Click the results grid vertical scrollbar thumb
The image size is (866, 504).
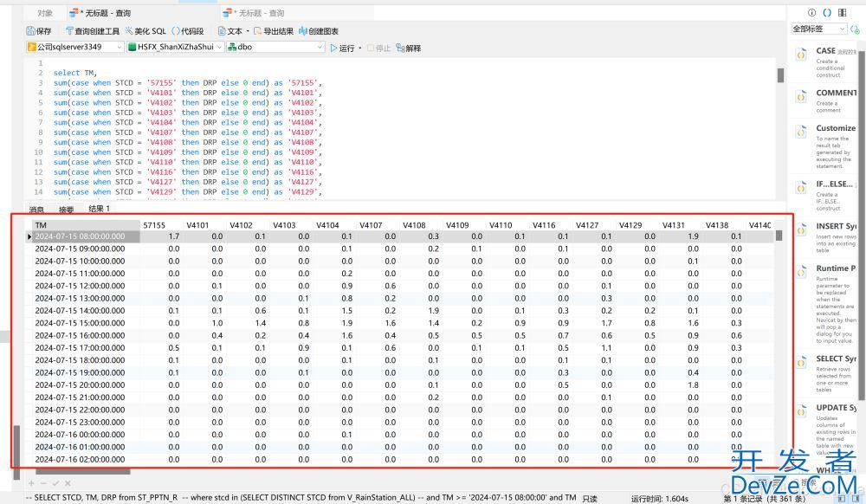779,236
